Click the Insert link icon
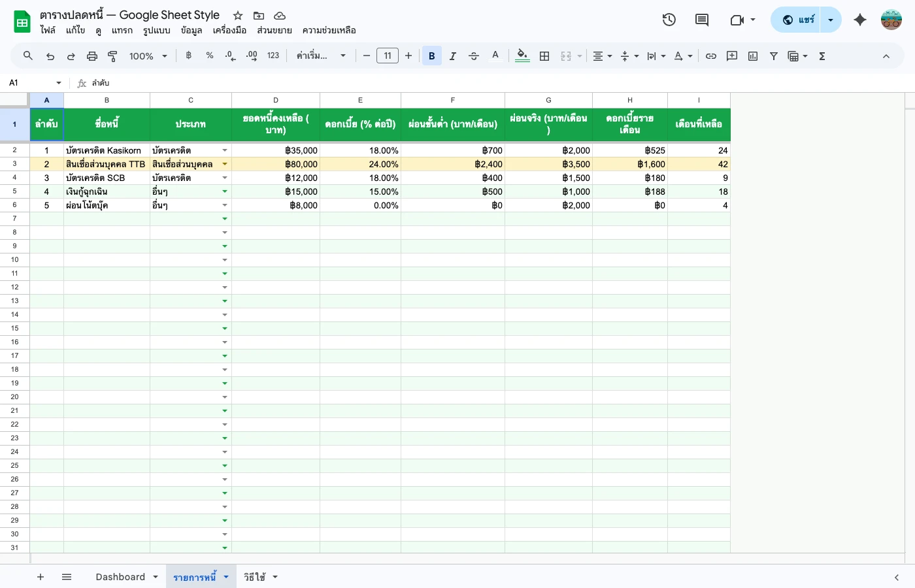 click(x=711, y=56)
